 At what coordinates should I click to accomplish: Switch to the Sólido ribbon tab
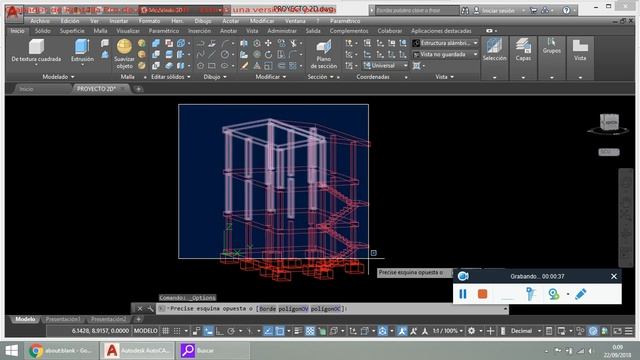(42, 31)
